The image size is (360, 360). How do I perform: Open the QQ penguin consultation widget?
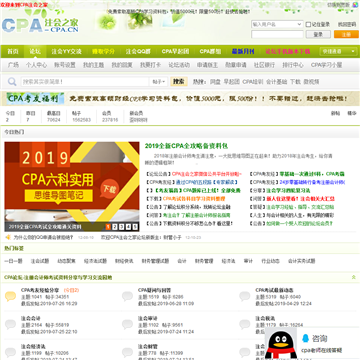(280, 344)
